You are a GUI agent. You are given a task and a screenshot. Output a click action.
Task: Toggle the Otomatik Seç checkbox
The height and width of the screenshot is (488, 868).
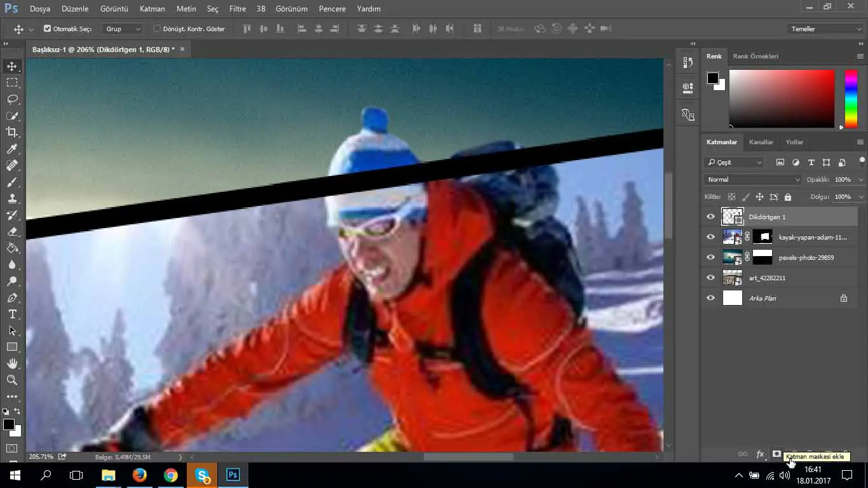(47, 29)
